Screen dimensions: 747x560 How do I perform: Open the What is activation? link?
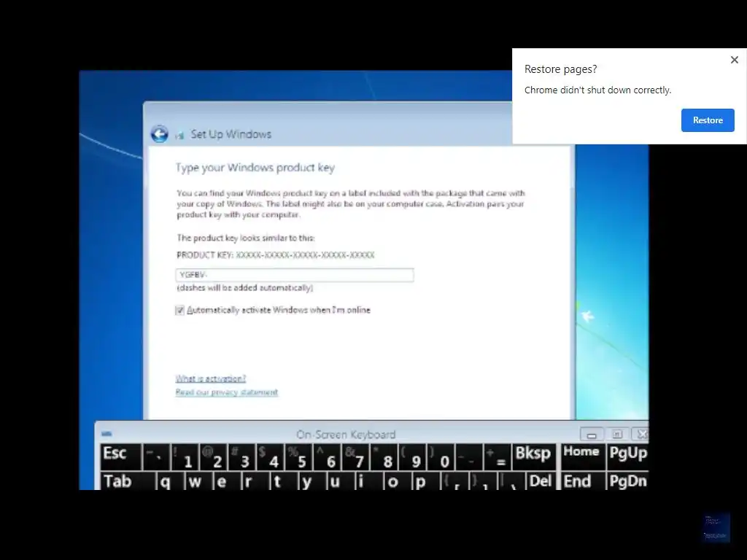coord(211,378)
